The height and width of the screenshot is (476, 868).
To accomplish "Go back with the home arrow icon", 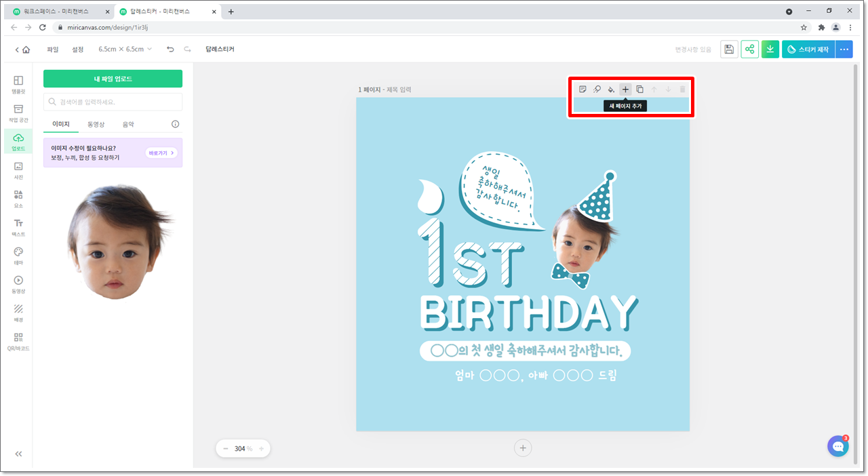I will click(22, 49).
